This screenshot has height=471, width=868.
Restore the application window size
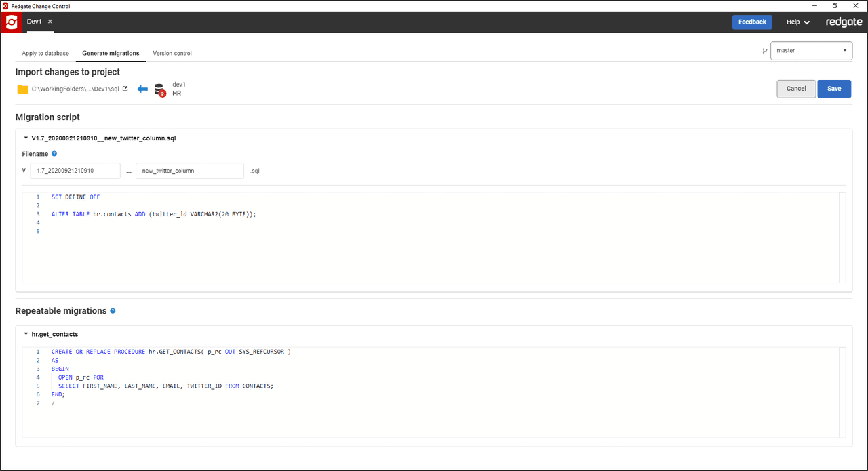pyautogui.click(x=835, y=6)
